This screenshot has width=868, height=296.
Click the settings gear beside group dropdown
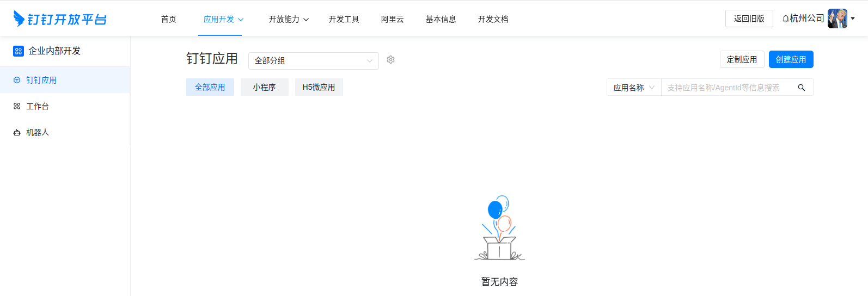click(390, 60)
